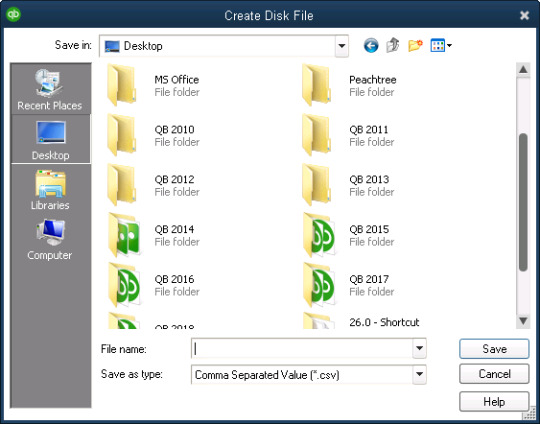This screenshot has width=540, height=424.
Task: Click the "Peachtree" folder name
Action: coord(373,80)
